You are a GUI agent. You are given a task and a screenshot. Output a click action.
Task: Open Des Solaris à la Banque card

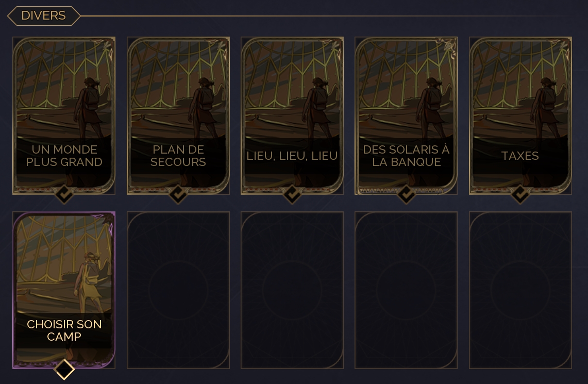406,115
